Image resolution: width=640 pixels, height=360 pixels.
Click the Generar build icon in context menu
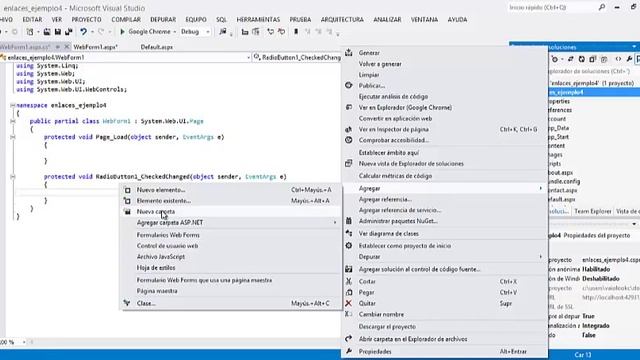349,53
